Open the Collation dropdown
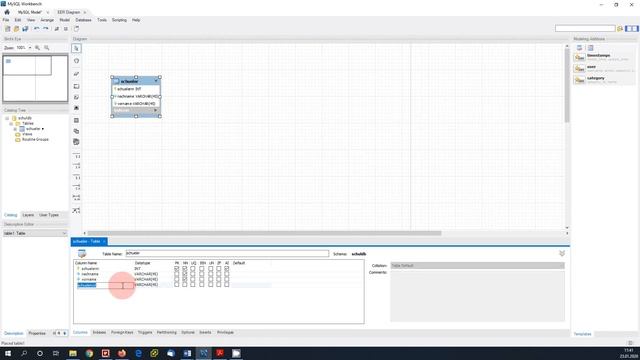The height and width of the screenshot is (360, 640). tap(478, 266)
